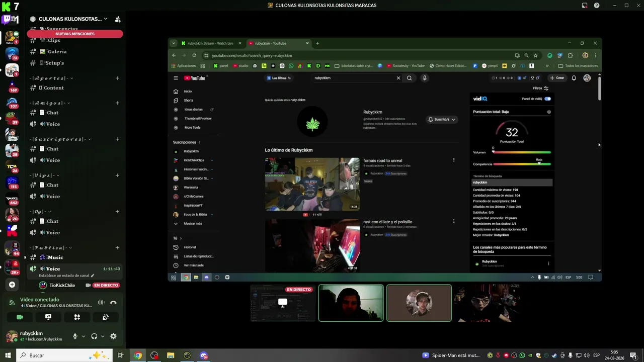Toggle noise suppression next to Video conectado
The width and height of the screenshot is (644, 362).
[x=101, y=302]
